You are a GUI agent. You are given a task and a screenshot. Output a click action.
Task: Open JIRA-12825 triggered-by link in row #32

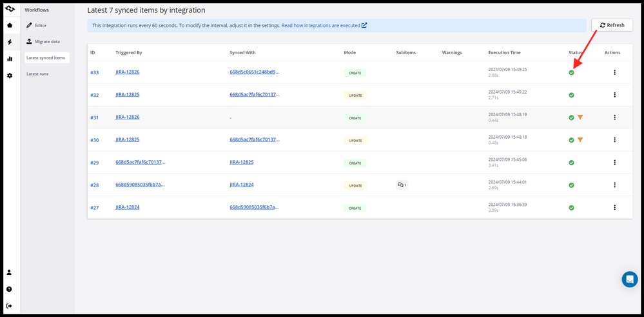128,94
